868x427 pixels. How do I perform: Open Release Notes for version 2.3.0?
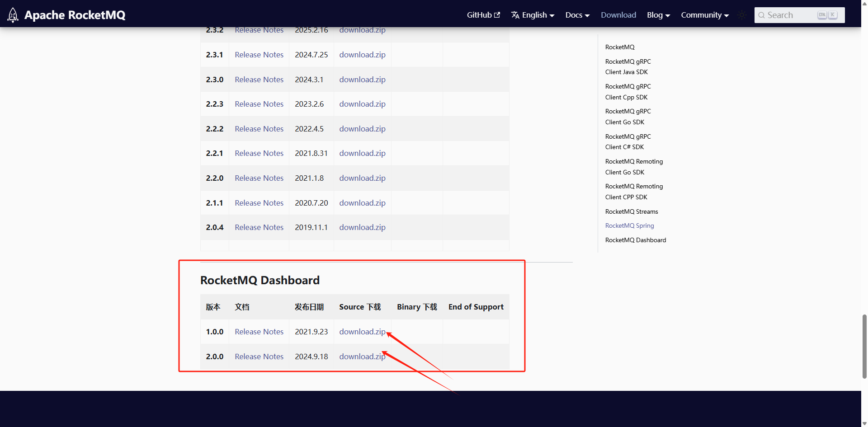(x=259, y=80)
